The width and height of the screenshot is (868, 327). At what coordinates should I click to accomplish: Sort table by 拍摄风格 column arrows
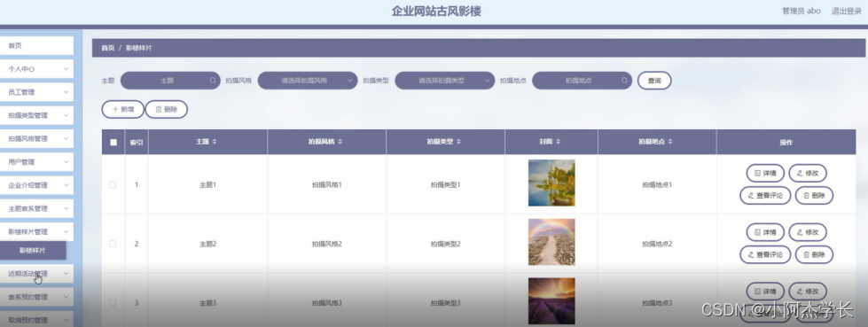[x=340, y=142]
